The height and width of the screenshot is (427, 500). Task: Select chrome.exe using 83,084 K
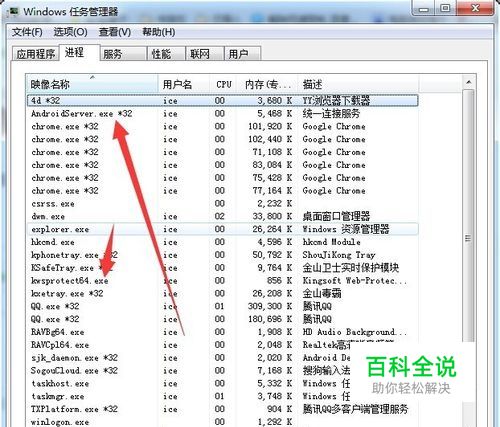pos(223,165)
